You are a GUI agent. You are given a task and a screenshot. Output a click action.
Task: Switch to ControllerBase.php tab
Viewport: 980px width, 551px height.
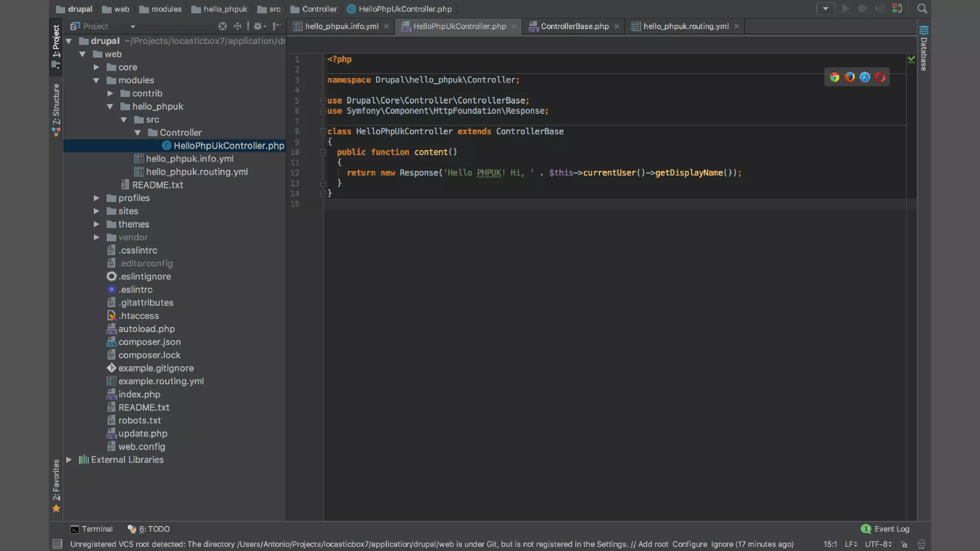coord(574,26)
